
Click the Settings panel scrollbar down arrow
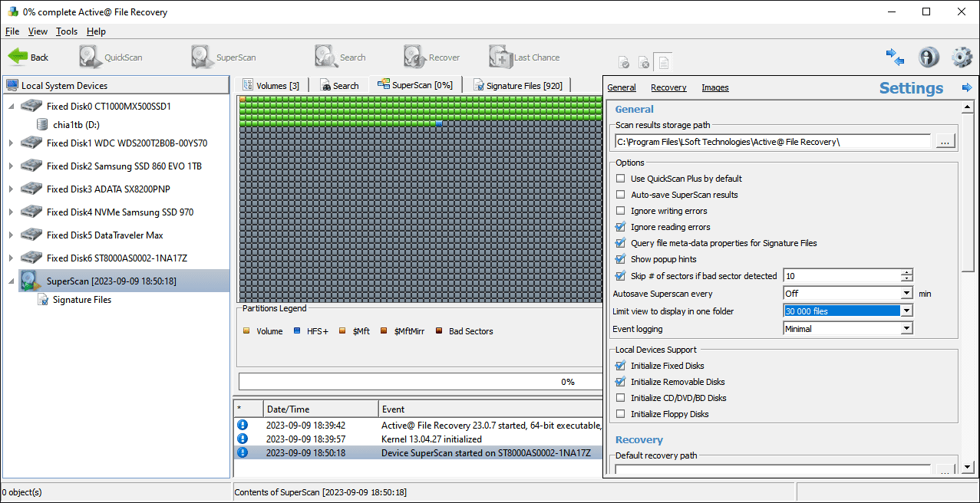968,466
